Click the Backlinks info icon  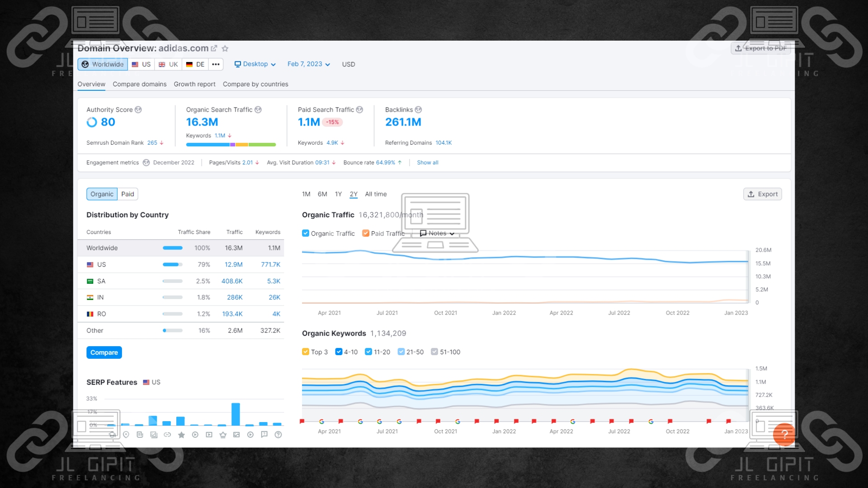418,110
